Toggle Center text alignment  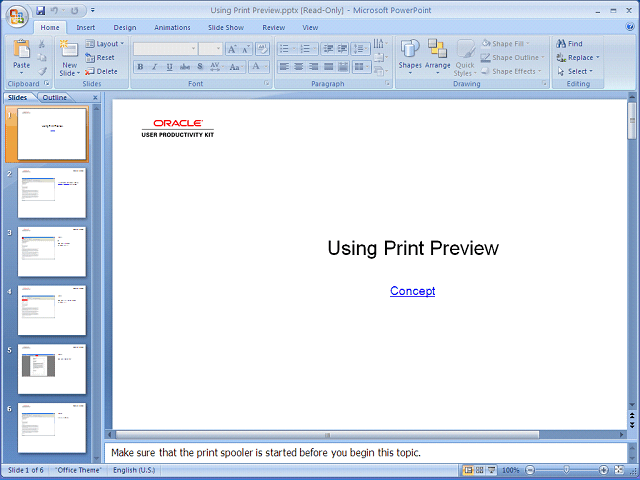[x=299, y=67]
